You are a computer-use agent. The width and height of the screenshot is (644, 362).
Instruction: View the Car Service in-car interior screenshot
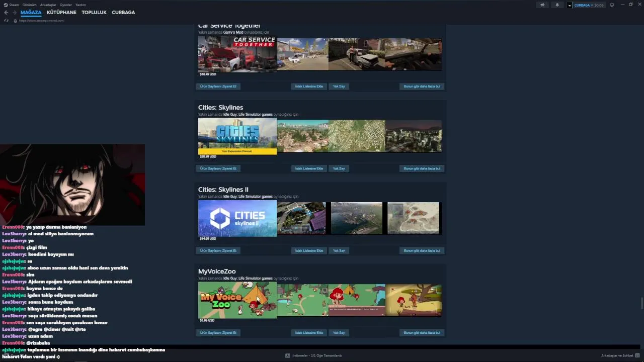coord(414,54)
